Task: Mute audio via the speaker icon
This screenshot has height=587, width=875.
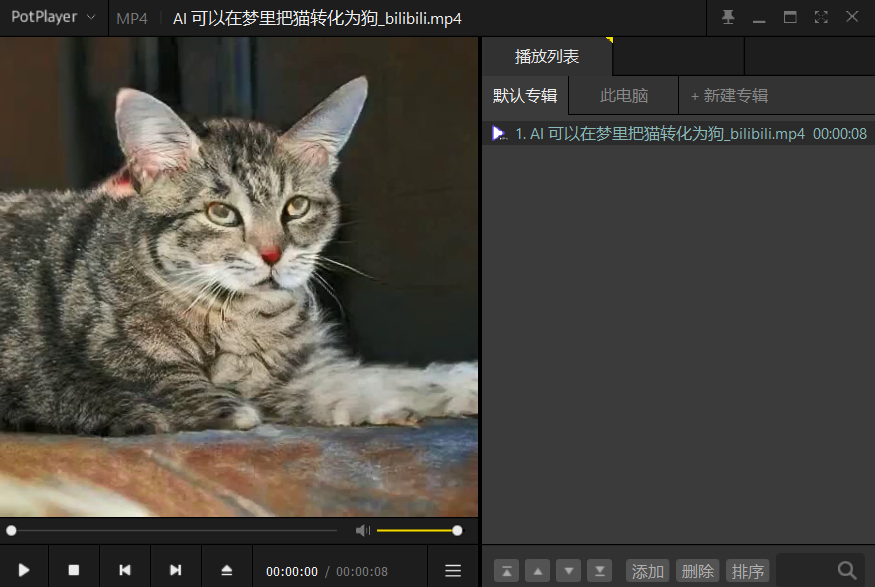Action: 363,530
